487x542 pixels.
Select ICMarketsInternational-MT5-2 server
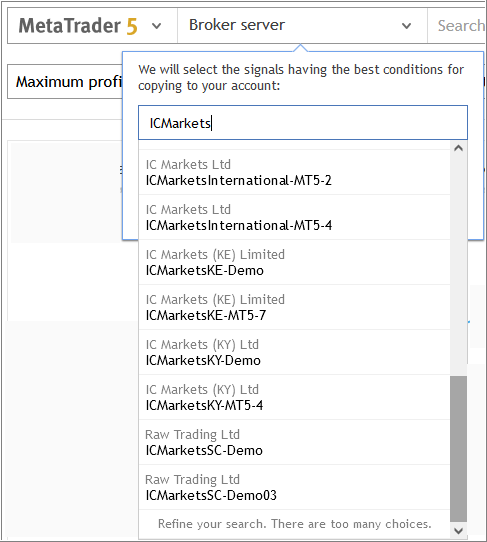pos(294,172)
